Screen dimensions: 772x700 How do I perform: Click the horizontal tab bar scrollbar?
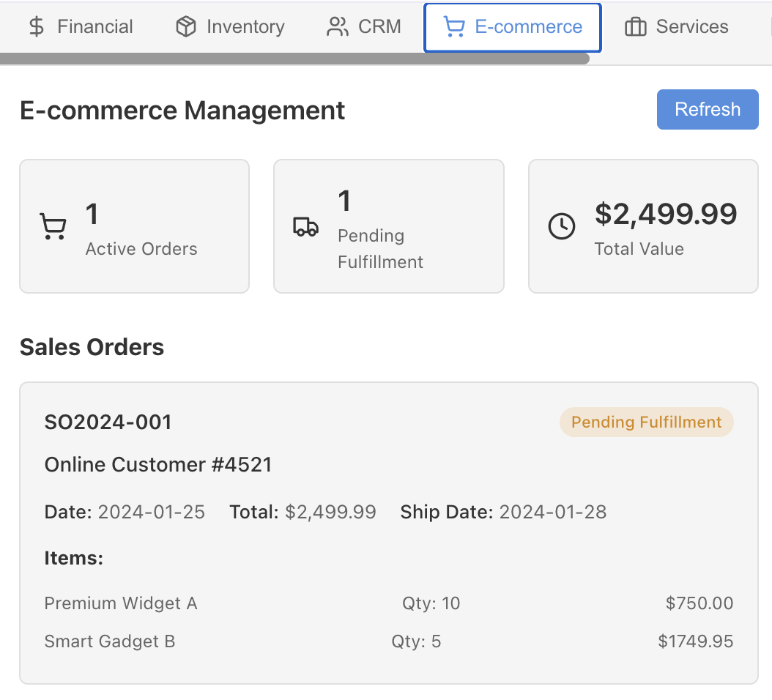(293, 59)
